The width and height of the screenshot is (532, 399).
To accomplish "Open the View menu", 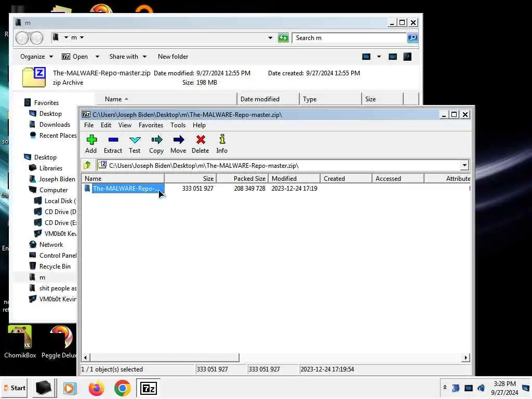I will click(125, 125).
